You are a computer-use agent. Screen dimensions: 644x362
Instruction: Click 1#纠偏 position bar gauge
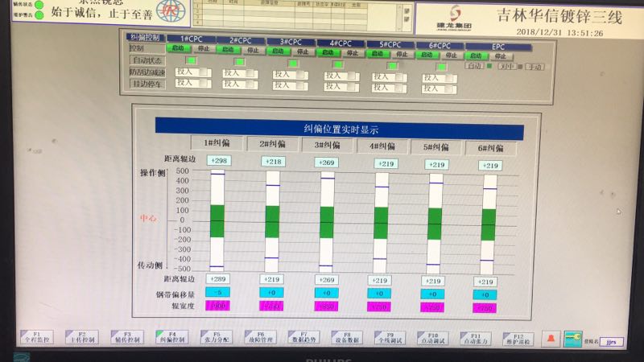pyautogui.click(x=217, y=220)
